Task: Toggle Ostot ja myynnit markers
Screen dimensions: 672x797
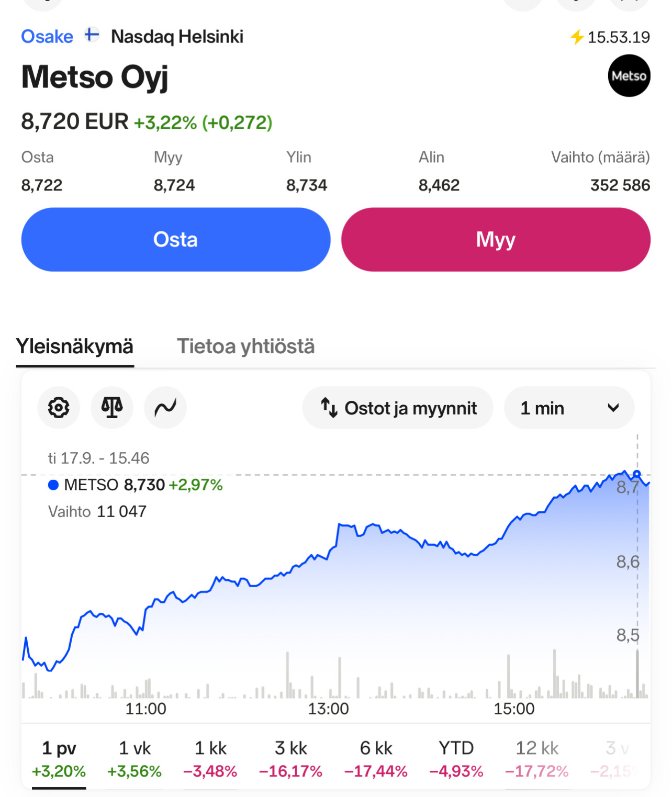Action: point(398,408)
